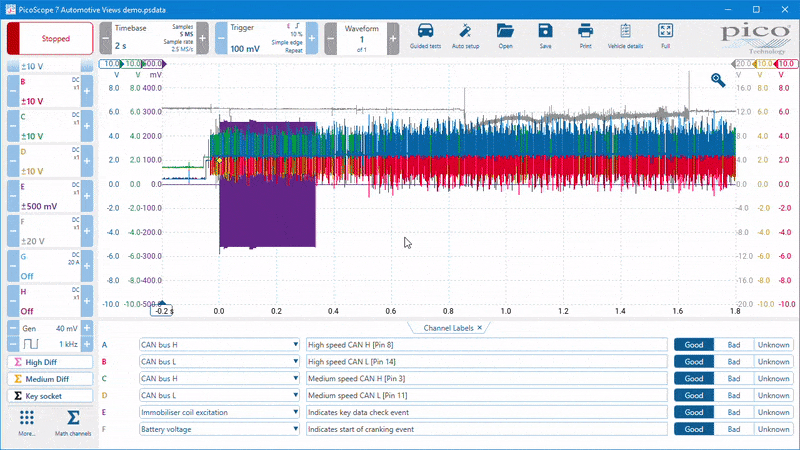Increase channel G range

pos(87,266)
